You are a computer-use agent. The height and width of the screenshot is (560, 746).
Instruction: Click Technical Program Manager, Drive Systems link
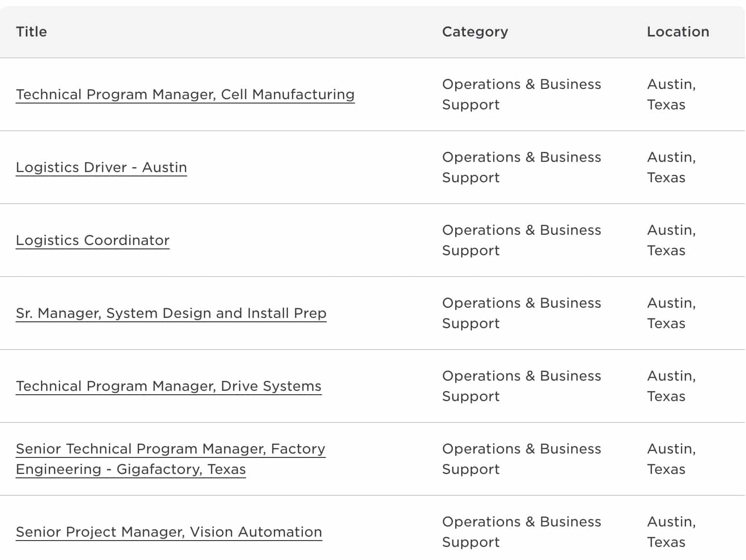click(168, 386)
